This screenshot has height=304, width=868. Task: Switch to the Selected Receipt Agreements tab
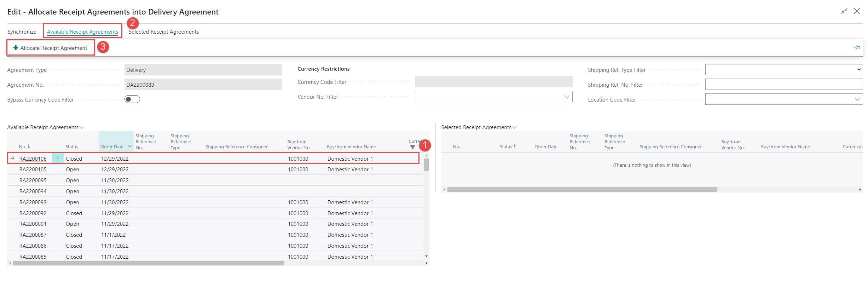(x=163, y=32)
